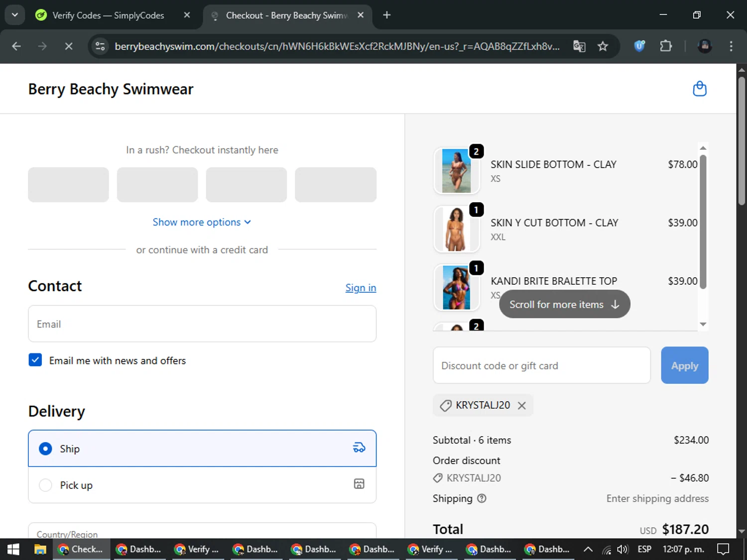Select the Pick up delivery option
Image resolution: width=747 pixels, height=560 pixels.
coord(202,485)
